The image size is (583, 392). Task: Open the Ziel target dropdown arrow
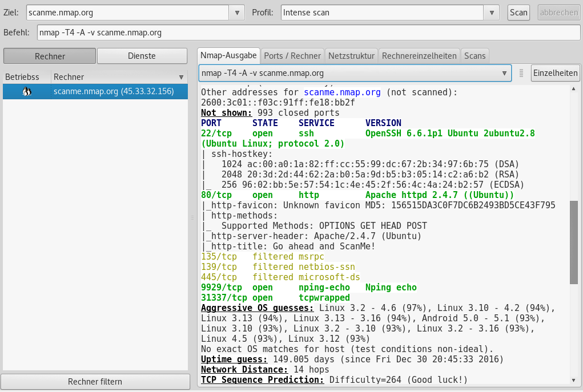point(238,13)
